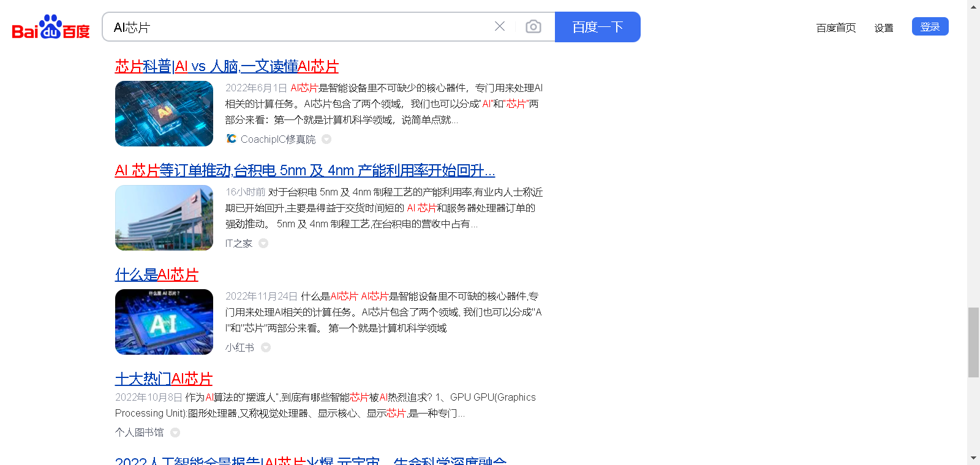
Task: Expand dropdown arrow next to 小红书
Action: [266, 347]
